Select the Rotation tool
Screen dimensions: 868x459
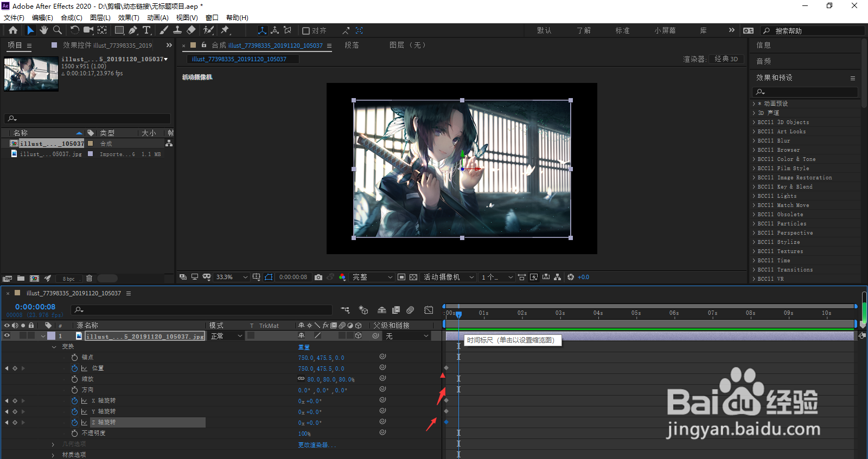pos(75,30)
